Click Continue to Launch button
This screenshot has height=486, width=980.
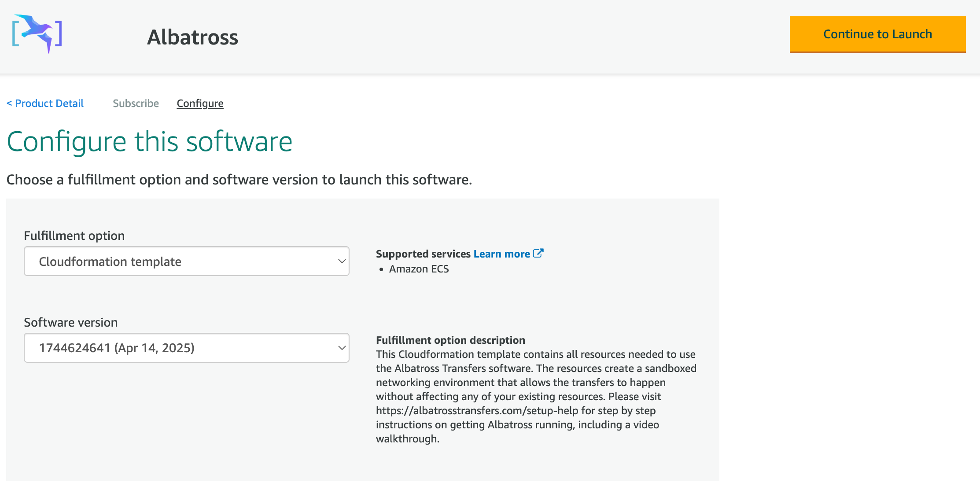click(x=877, y=34)
